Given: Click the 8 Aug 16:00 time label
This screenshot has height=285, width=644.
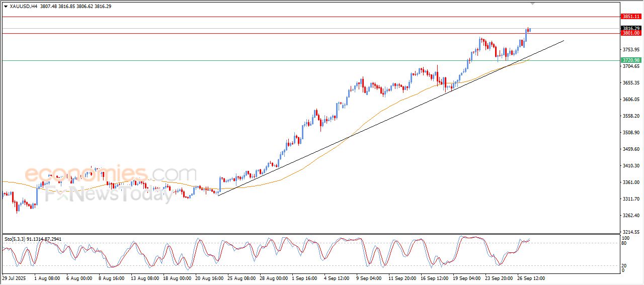Looking at the screenshot, I should click(112, 277).
